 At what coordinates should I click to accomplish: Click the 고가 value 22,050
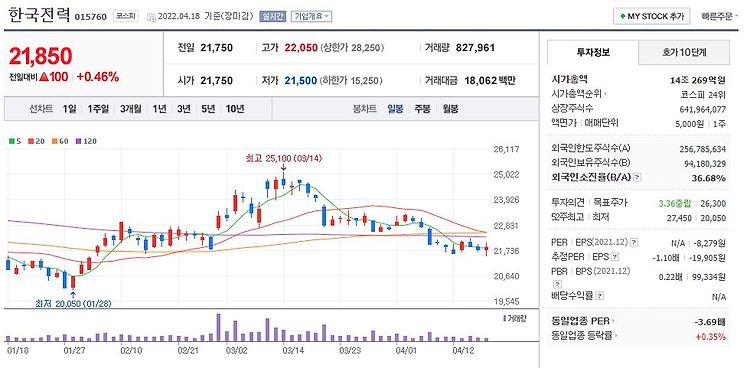301,48
